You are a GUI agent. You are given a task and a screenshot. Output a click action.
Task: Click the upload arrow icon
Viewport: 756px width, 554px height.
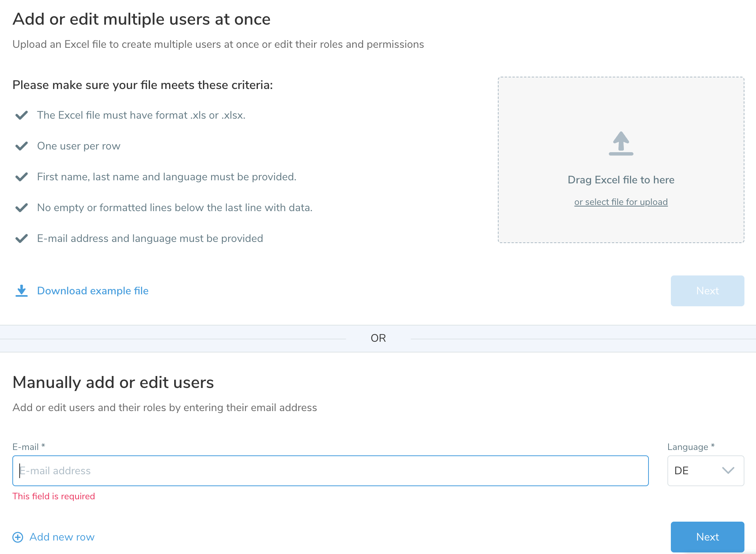point(621,143)
